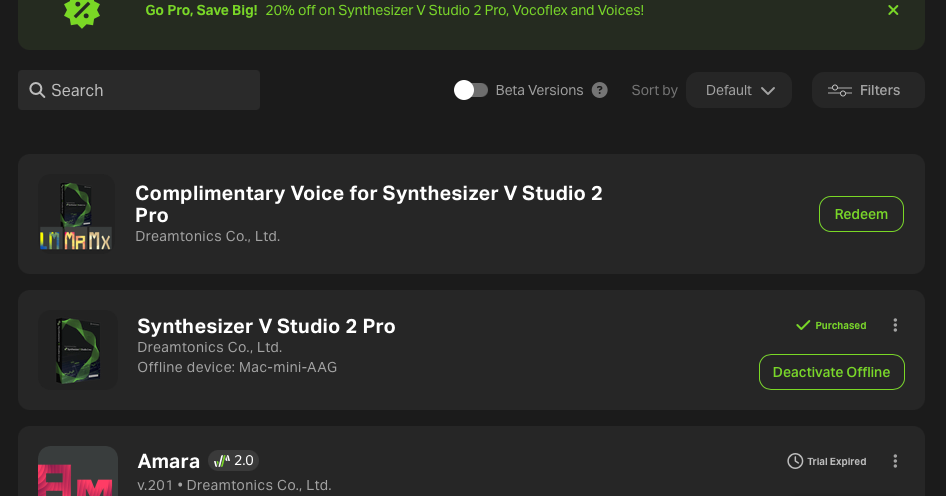Redeem the Complimentary Voice
This screenshot has width=946, height=496.
(861, 214)
